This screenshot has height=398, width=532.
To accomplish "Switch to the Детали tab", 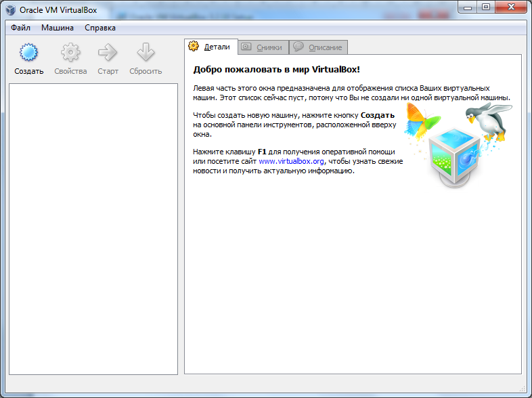I will [x=210, y=47].
